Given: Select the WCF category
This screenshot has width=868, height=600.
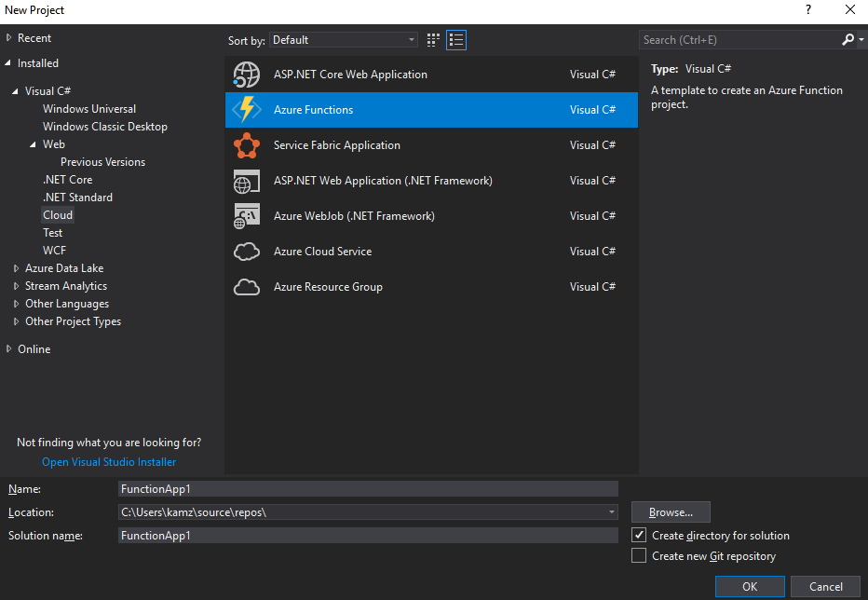Looking at the screenshot, I should click(x=54, y=251).
